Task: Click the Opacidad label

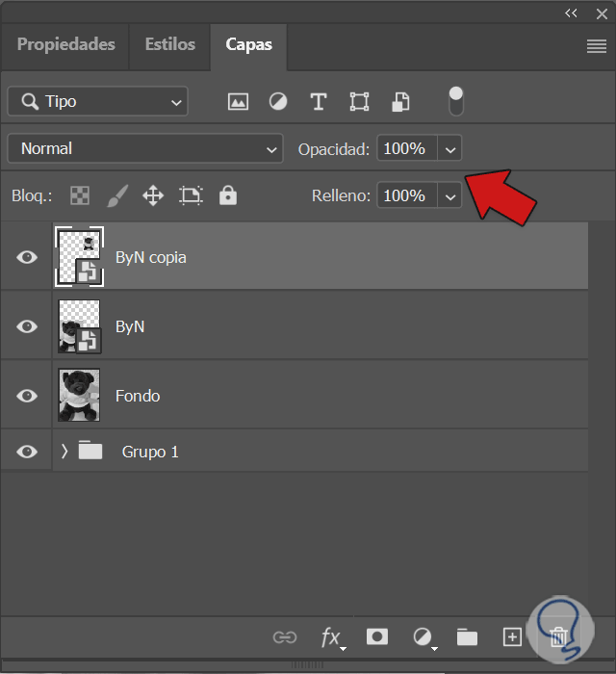Action: [334, 149]
